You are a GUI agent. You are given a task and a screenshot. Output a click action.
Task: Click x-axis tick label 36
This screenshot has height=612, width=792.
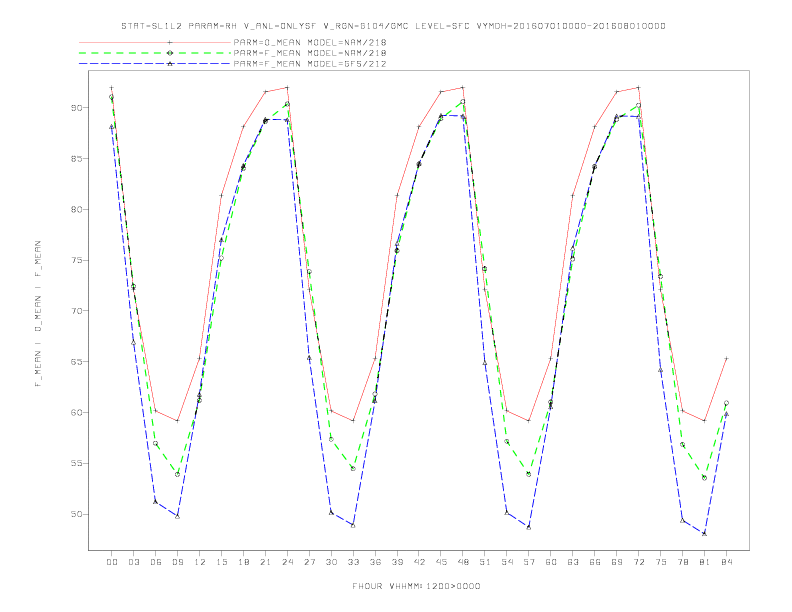[375, 562]
